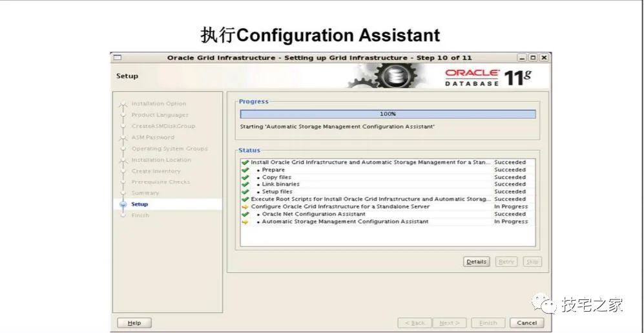Viewport: 644px width, 333px height.
Task: Select the Prerequisite Checks step
Action: [x=161, y=182]
